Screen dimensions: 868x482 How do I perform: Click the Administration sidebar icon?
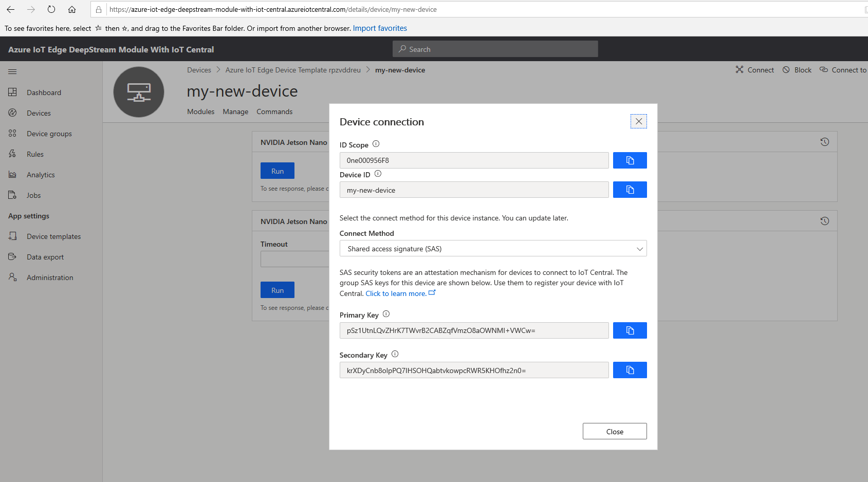point(12,277)
